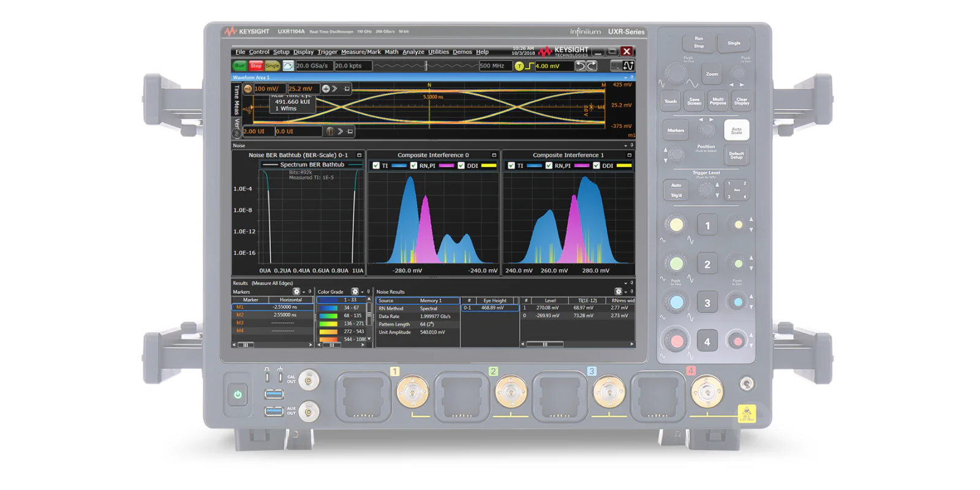Screen dimensions: 980x490
Task: Toggle DDI checkbox in Composite Interference 1
Action: (x=597, y=166)
